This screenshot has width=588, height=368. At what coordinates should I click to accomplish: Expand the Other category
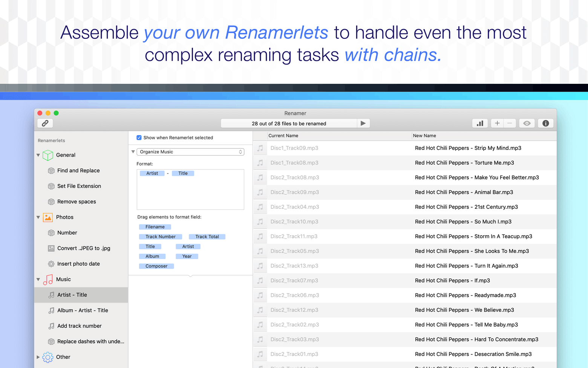pos(38,357)
